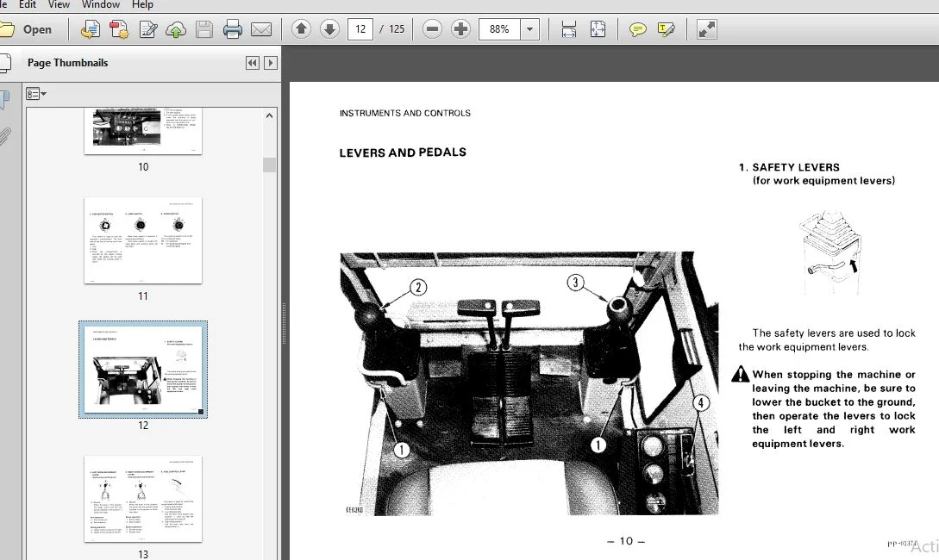
Task: Click the INSTRUMENTS AND CONTROLS header text
Action: point(404,113)
